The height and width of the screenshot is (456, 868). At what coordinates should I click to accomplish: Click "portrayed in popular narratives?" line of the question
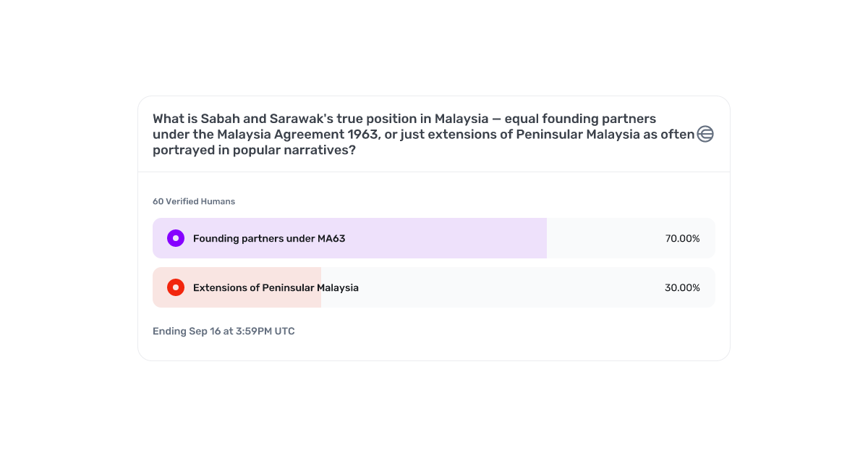254,150
